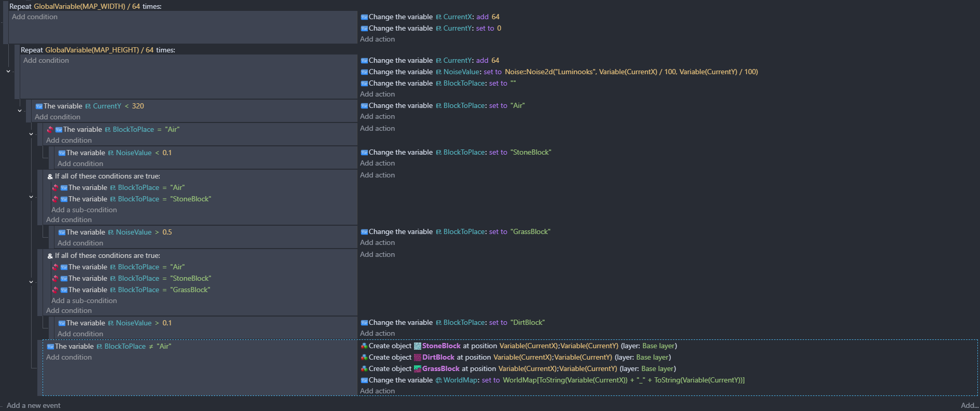Click "Add a new event" at the bottom

click(33, 406)
